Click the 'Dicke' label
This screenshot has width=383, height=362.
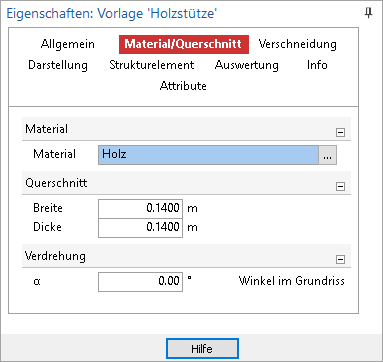tap(47, 227)
